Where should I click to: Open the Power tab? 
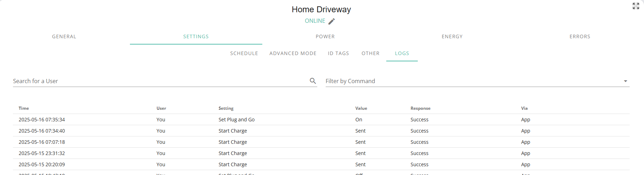click(325, 36)
